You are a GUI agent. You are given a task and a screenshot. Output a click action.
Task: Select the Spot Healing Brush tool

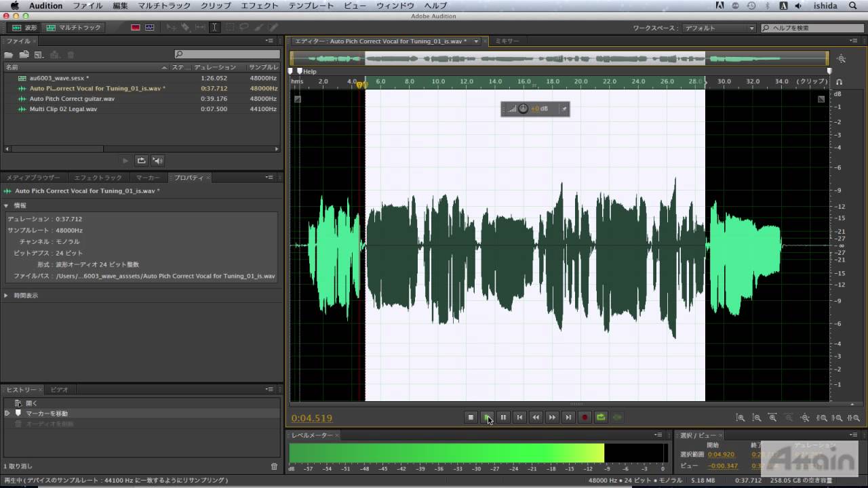(x=273, y=28)
